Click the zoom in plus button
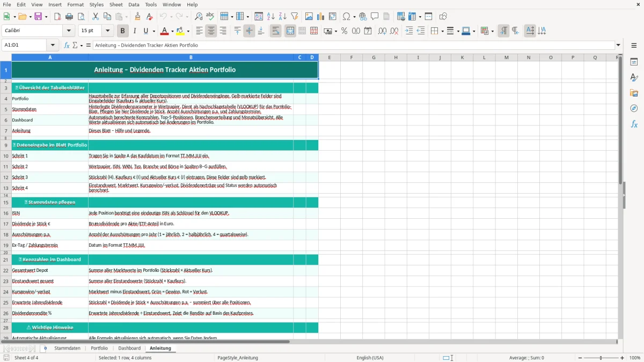The image size is (644, 362). [x=623, y=358]
